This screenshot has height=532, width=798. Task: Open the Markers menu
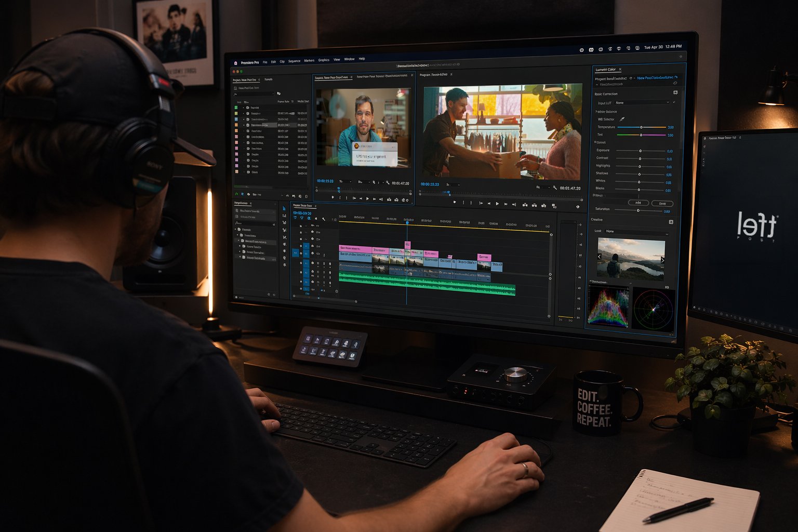pyautogui.click(x=309, y=61)
